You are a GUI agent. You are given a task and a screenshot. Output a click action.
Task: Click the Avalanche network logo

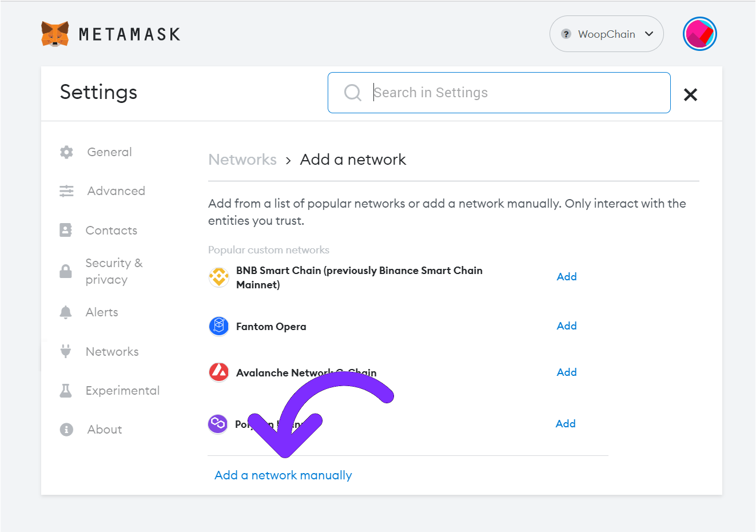pyautogui.click(x=218, y=372)
